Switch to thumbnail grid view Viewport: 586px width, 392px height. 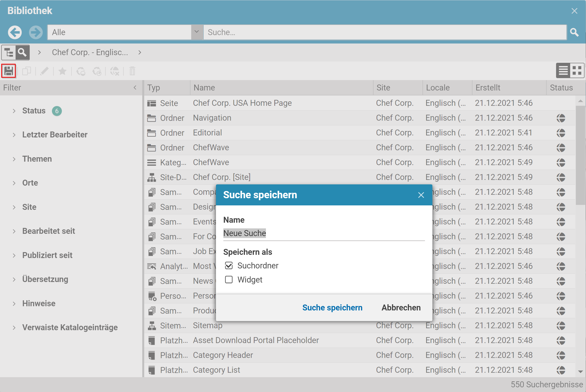pos(577,71)
